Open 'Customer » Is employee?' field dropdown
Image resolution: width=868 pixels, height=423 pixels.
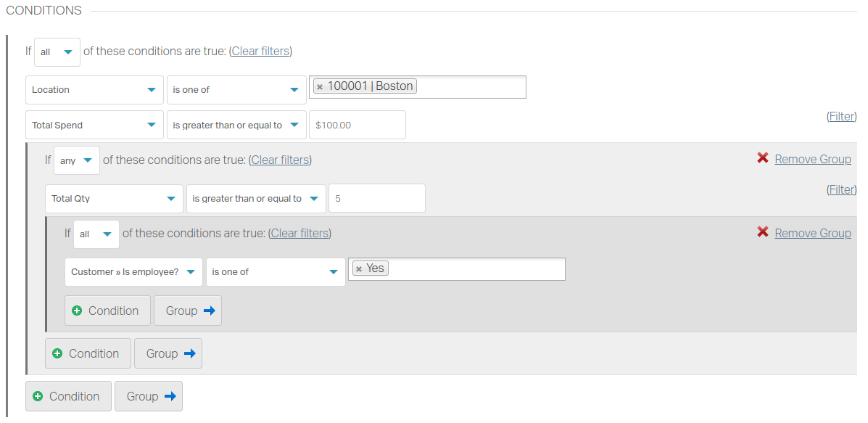[134, 272]
